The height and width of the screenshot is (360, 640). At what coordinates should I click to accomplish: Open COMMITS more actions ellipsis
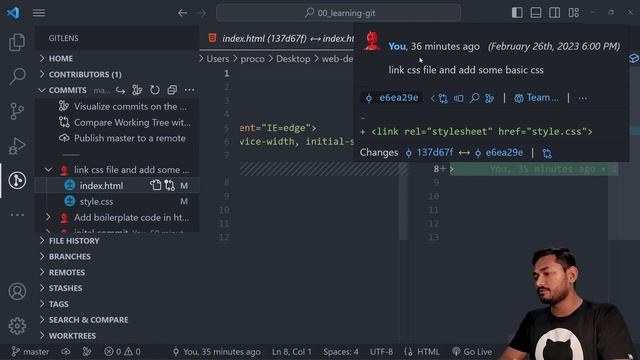pos(189,90)
